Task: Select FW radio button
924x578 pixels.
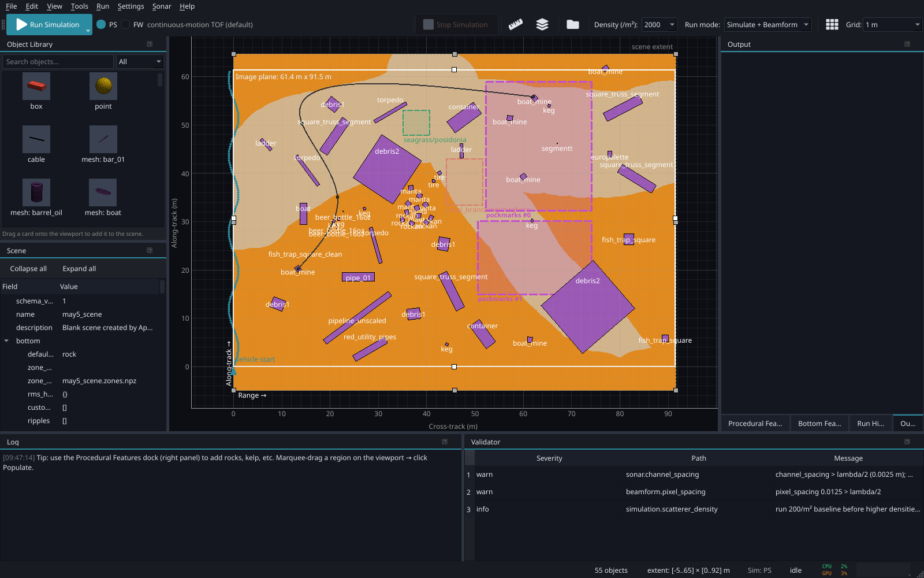Action: point(125,24)
